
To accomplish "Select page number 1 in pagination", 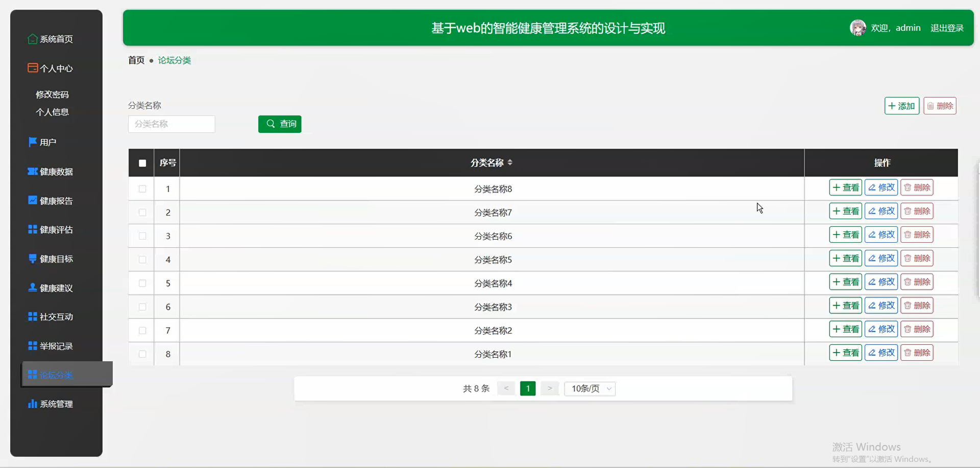I will pos(528,388).
